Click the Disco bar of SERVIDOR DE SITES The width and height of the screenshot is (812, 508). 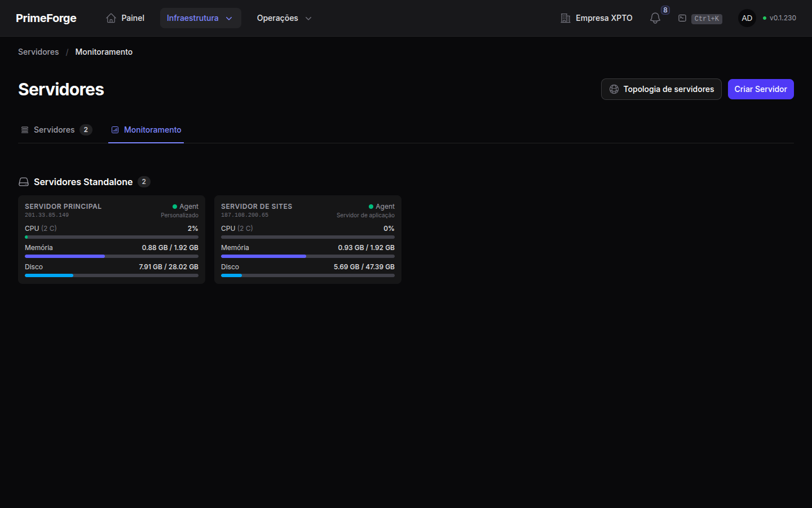(308, 275)
